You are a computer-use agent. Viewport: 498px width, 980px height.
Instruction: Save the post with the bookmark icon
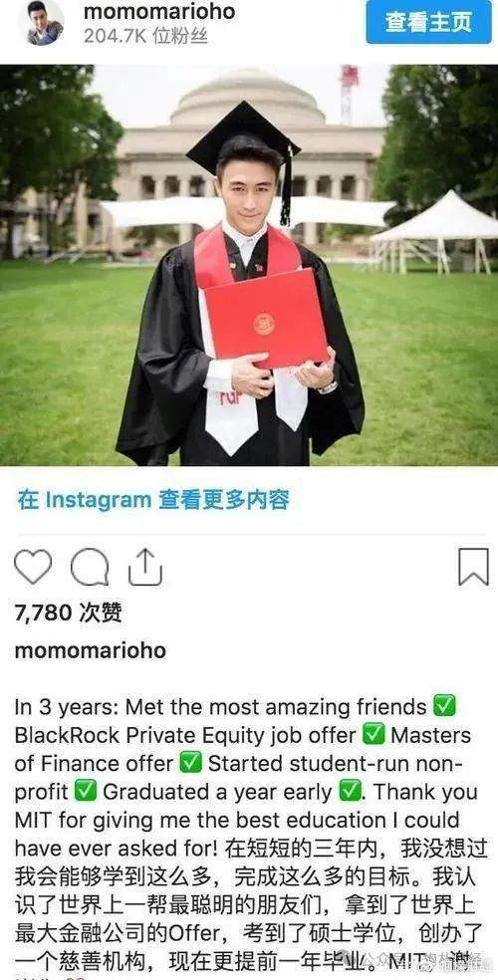click(474, 567)
